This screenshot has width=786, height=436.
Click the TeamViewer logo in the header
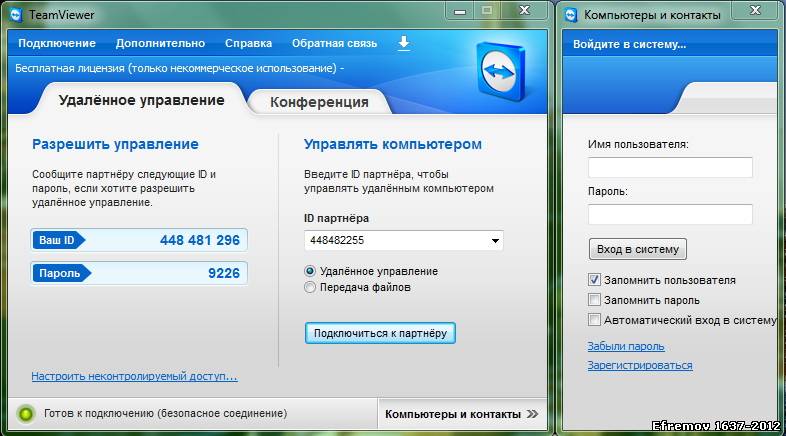coord(501,71)
